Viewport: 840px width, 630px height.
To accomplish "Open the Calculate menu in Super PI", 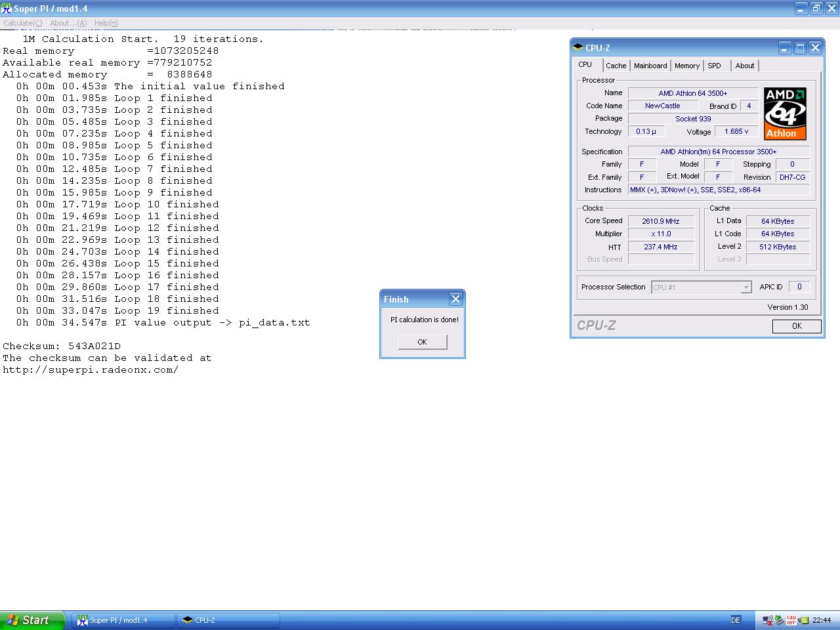I will pos(22,23).
